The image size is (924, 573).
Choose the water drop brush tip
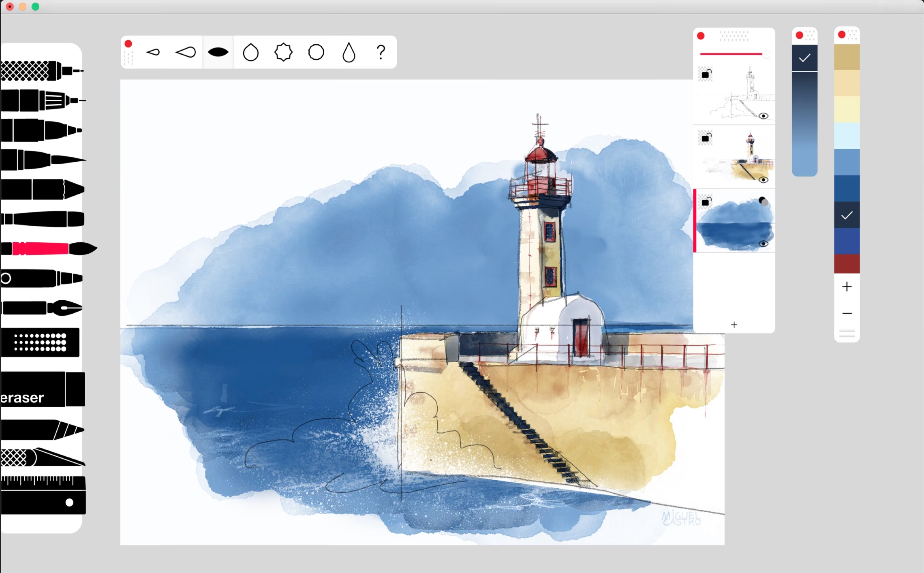coord(349,52)
